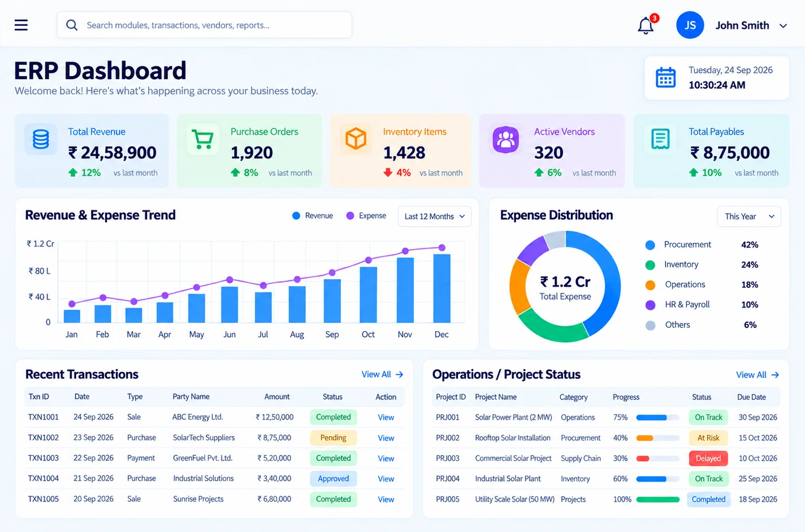Click the Procurement legend color dot
805x532 pixels.
point(650,245)
